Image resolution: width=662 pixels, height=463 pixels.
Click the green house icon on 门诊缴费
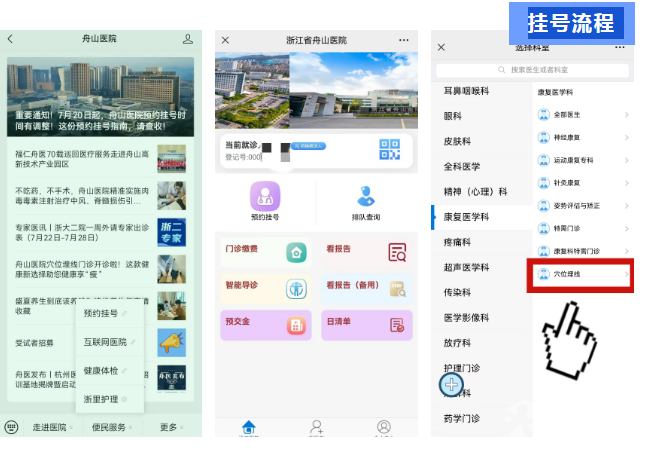[x=296, y=253]
